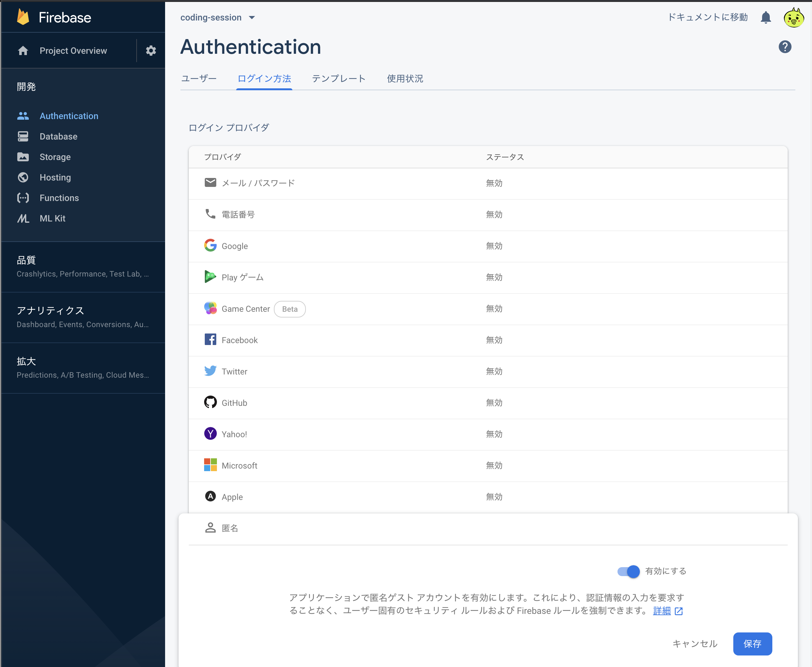Open ML Kit in the sidebar
The width and height of the screenshot is (812, 667).
point(52,218)
